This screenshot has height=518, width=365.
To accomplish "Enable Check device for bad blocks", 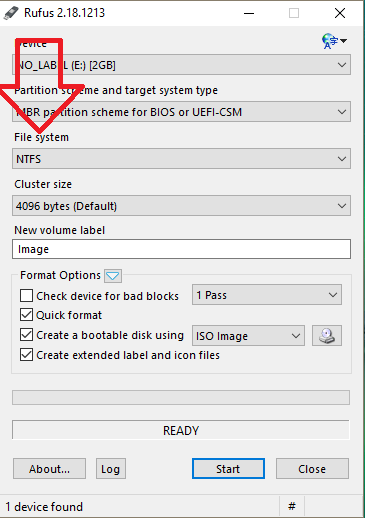I will (x=26, y=296).
